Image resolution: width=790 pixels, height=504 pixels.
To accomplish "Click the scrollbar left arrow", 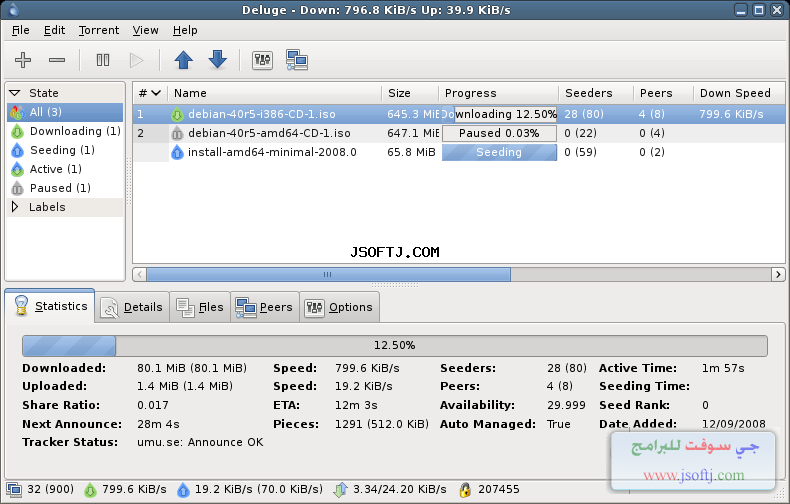I will [x=140, y=275].
